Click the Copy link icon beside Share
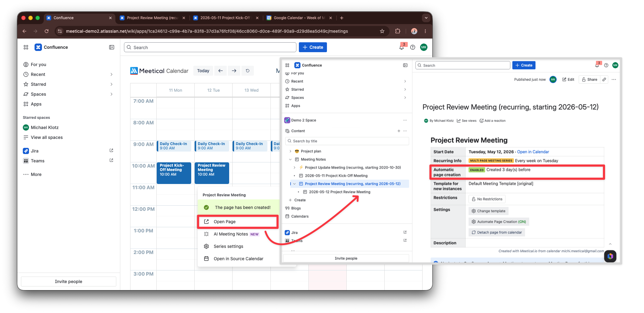Viewport: 644px width, 313px height. pyautogui.click(x=604, y=80)
